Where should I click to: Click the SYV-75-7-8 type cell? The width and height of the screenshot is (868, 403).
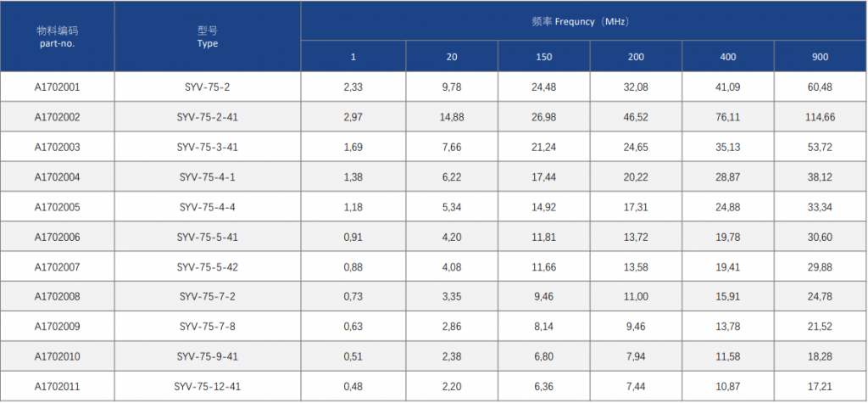pos(208,327)
